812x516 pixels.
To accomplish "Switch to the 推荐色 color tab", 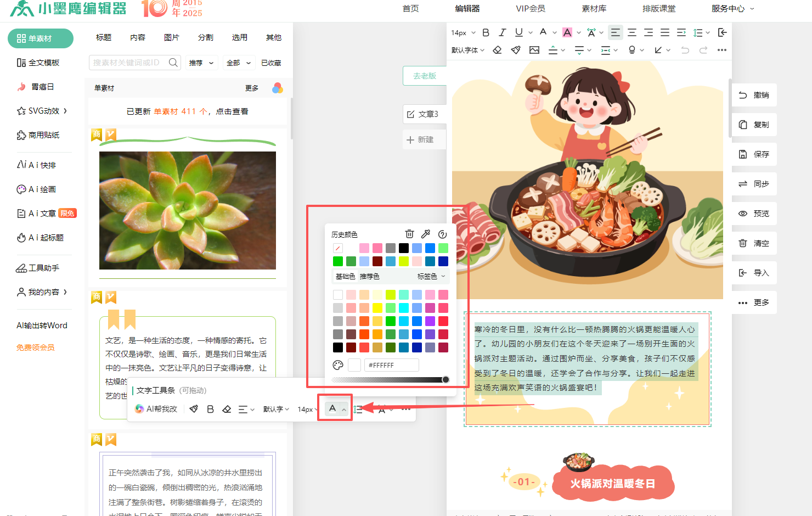I will [x=369, y=276].
